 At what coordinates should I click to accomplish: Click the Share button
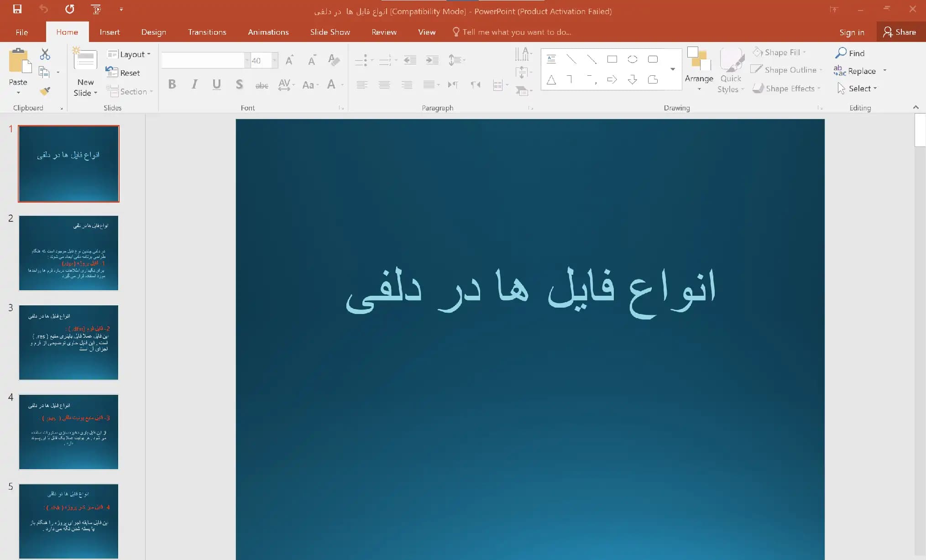click(x=900, y=32)
